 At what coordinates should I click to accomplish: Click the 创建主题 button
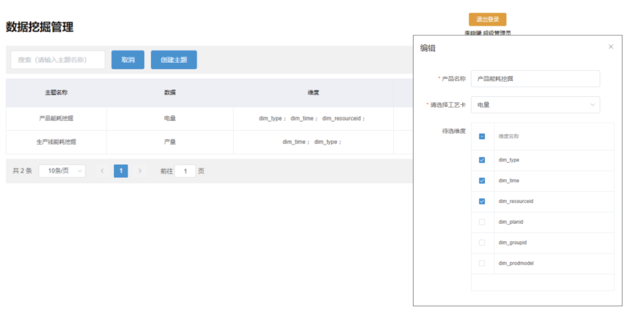click(174, 60)
